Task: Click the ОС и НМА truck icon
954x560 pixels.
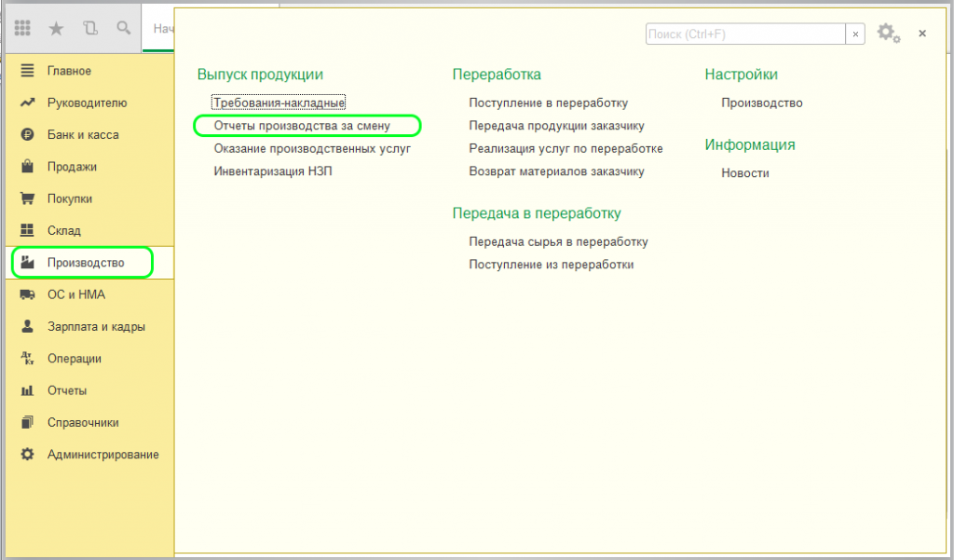Action: coord(28,294)
